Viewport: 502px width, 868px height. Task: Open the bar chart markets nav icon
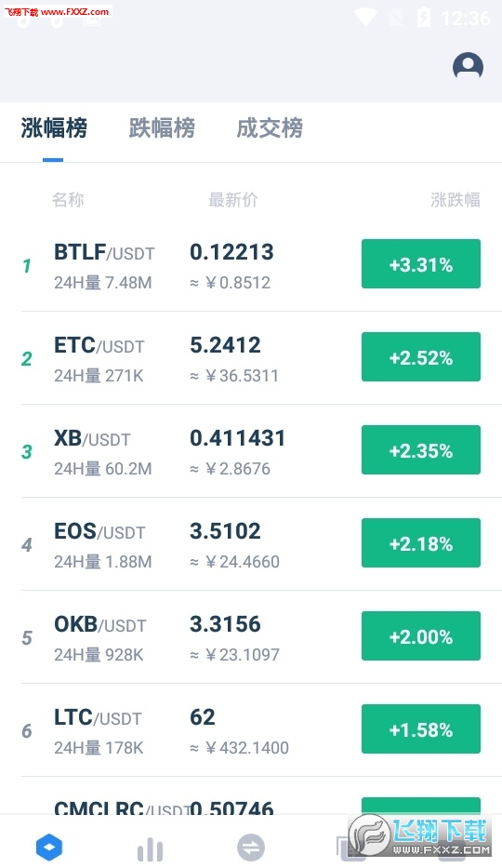150,848
